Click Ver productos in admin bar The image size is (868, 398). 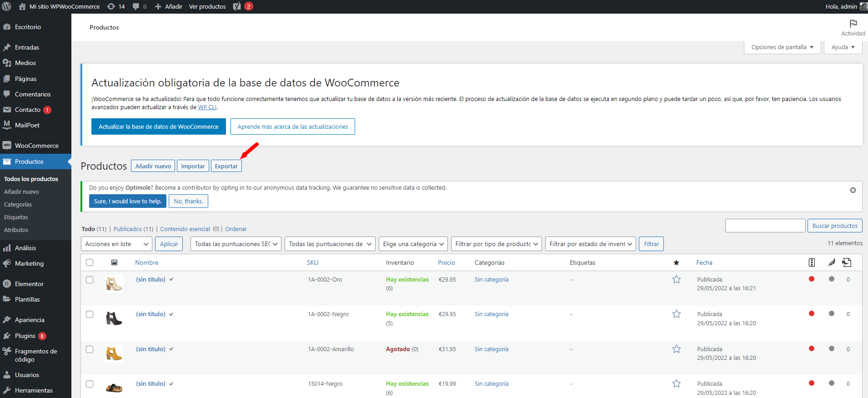coord(207,6)
